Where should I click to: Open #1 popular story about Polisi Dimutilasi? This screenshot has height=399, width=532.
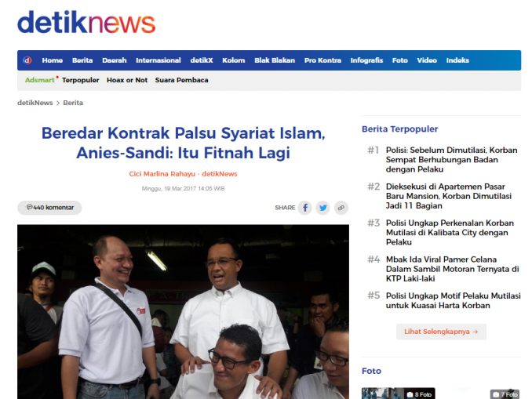(x=451, y=159)
